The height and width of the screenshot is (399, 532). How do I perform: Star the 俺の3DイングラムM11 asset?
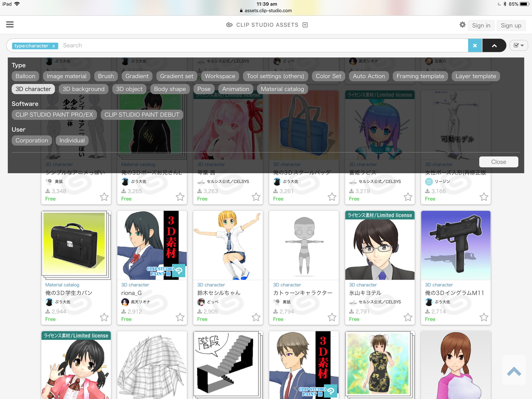tap(484, 317)
